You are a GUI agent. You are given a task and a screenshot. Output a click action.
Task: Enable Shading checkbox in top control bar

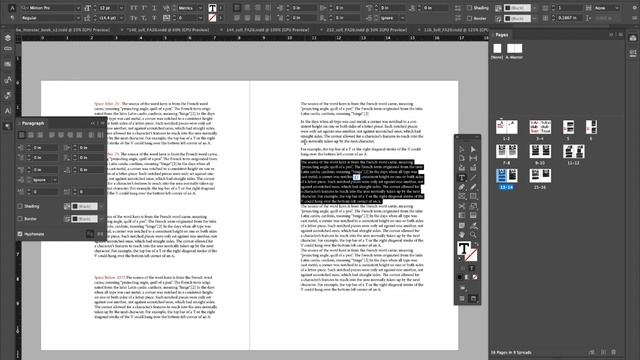469,8
